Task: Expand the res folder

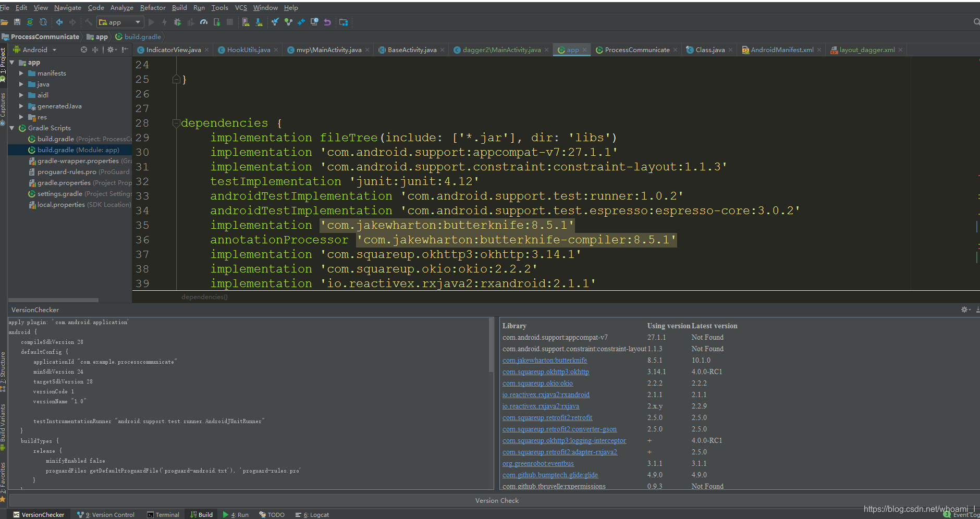Action: 21,117
